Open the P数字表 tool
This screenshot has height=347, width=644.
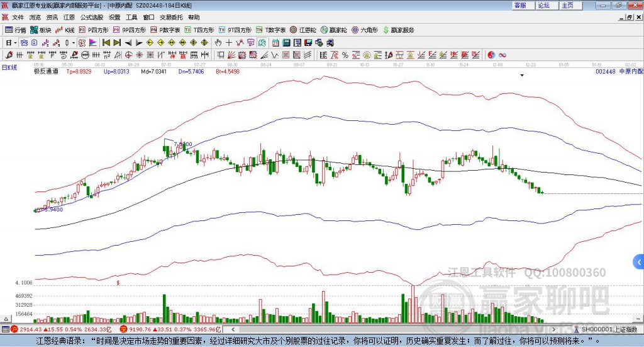tap(165, 30)
